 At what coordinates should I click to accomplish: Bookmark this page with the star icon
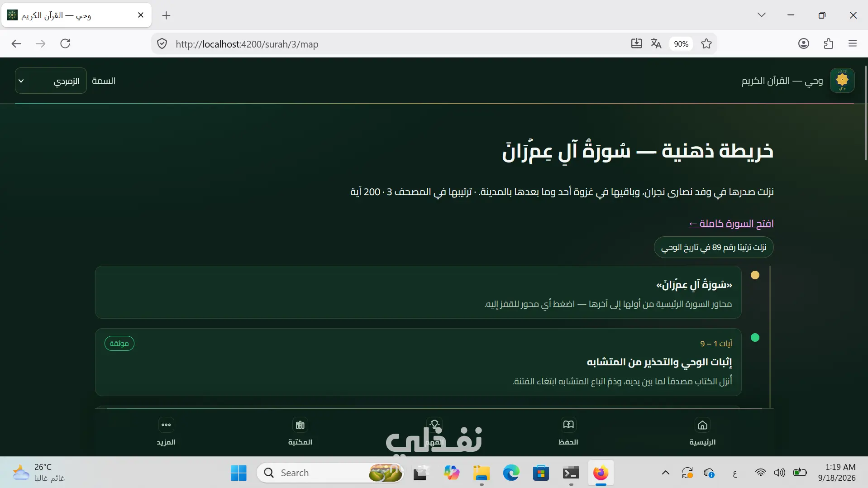pyautogui.click(x=706, y=43)
